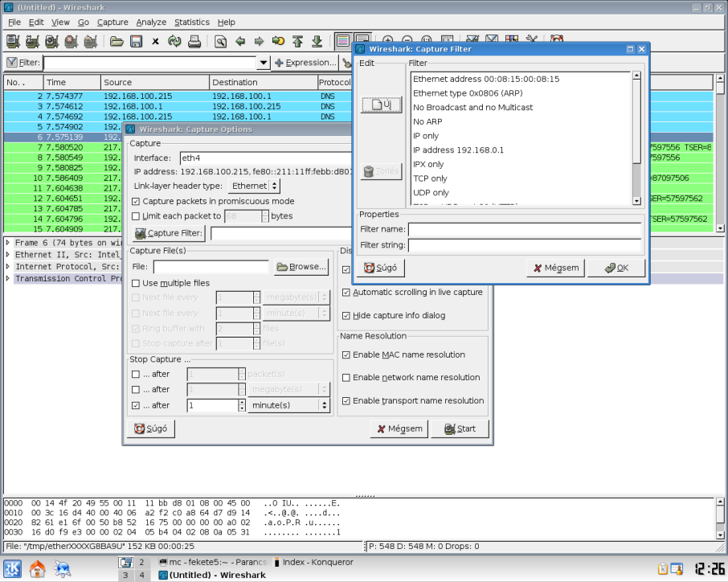The image size is (728, 582).
Task: Click the packet list vertical scrollbar
Action: coord(720,154)
